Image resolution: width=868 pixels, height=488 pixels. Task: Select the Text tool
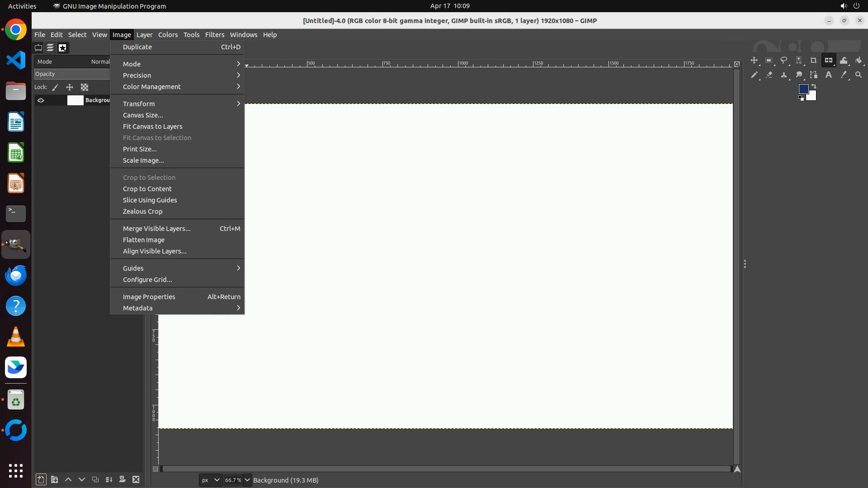pos(829,75)
